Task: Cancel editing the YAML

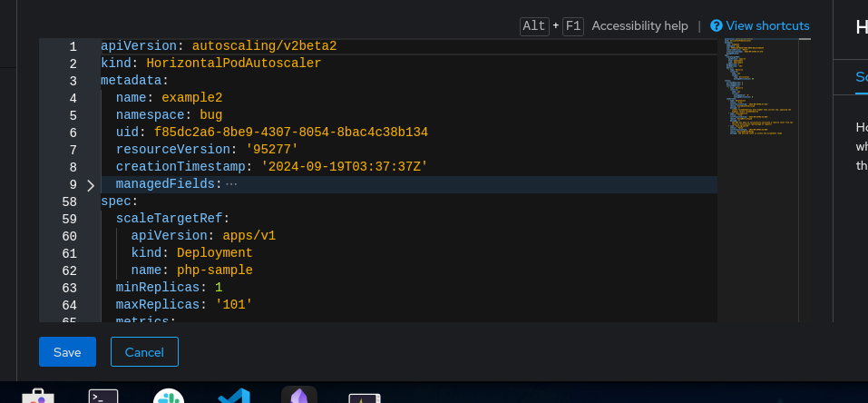Action: pyautogui.click(x=144, y=352)
